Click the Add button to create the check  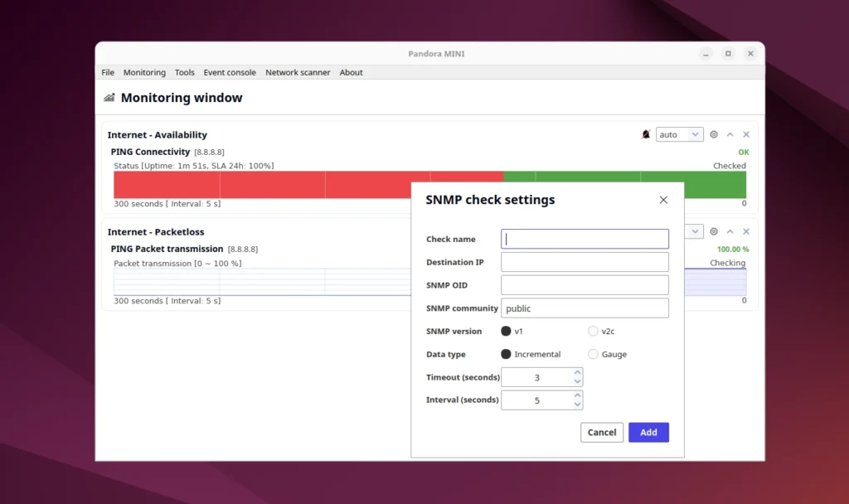pos(648,432)
